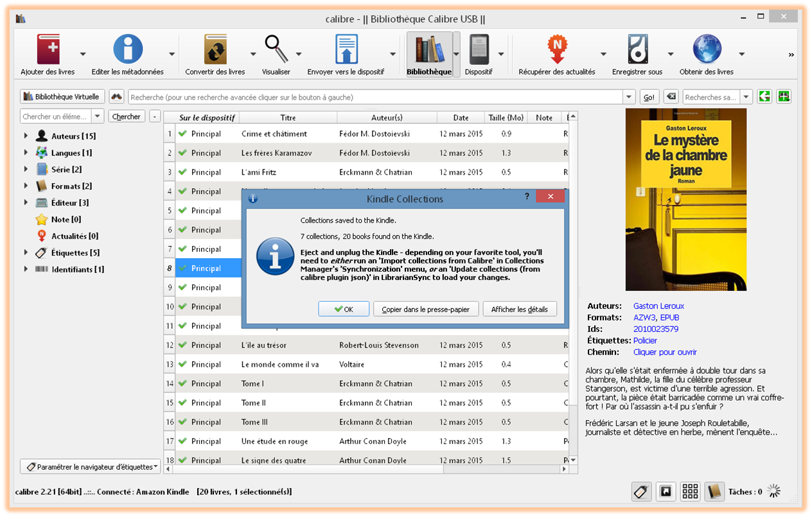Click OK in Kindle Collections dialog
The height and width of the screenshot is (517, 812).
(x=344, y=309)
